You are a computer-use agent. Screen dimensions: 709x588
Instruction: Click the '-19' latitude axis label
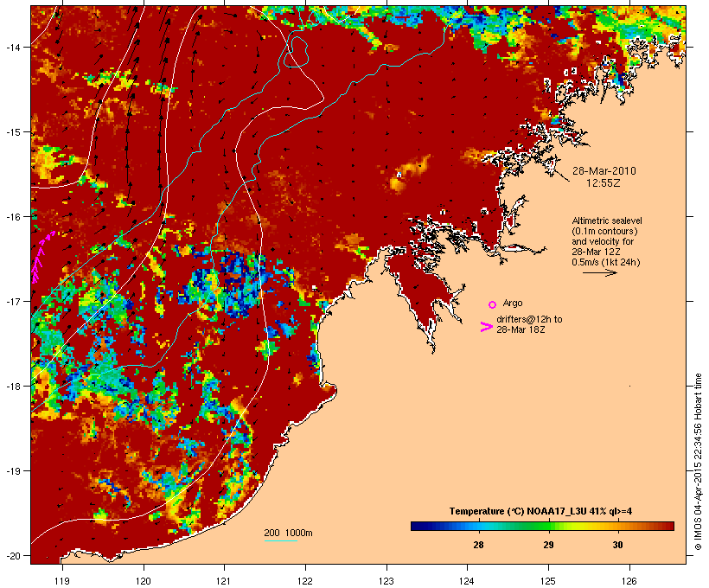point(13,471)
